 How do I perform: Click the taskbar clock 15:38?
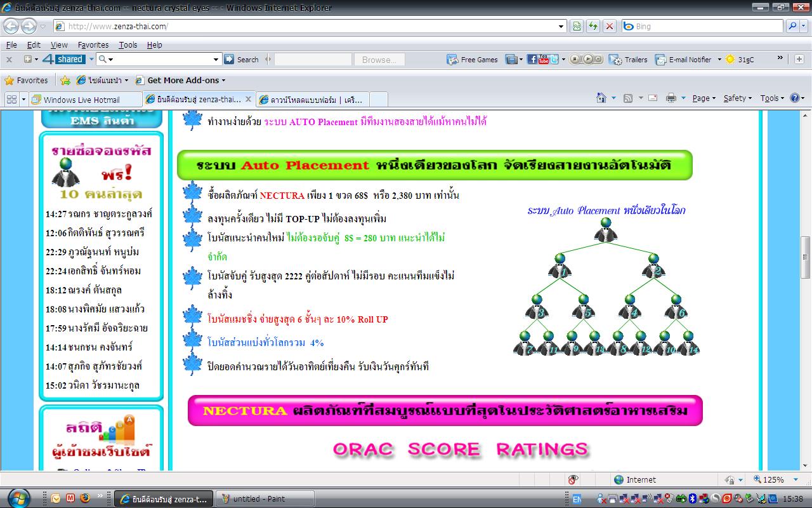click(793, 498)
